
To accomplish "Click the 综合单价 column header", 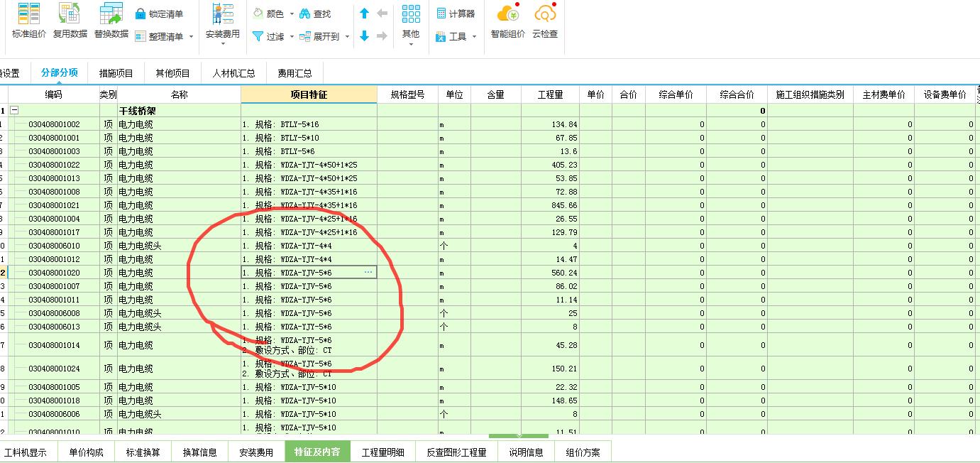I will point(676,94).
